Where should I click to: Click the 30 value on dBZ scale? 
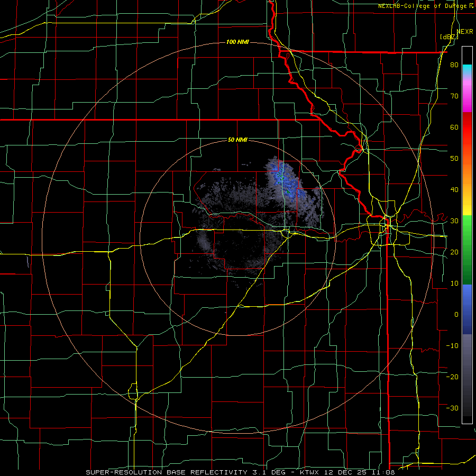[454, 221]
